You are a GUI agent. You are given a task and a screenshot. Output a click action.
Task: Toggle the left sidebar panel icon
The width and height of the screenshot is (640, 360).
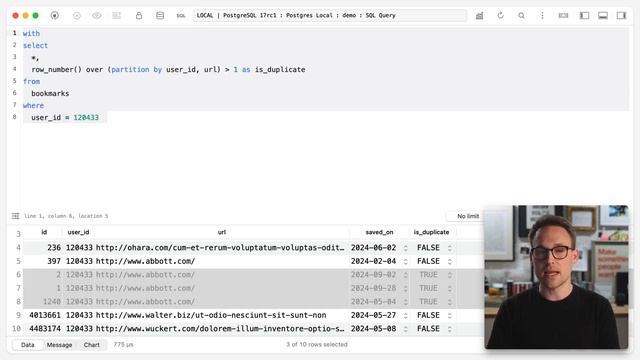584,16
